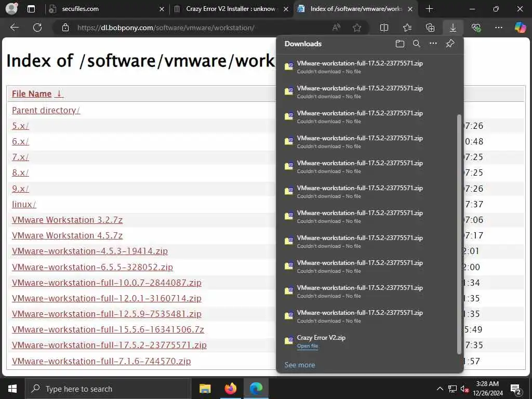Toggle the Downloads toolbar button
This screenshot has width=532, height=399.
pos(453,28)
